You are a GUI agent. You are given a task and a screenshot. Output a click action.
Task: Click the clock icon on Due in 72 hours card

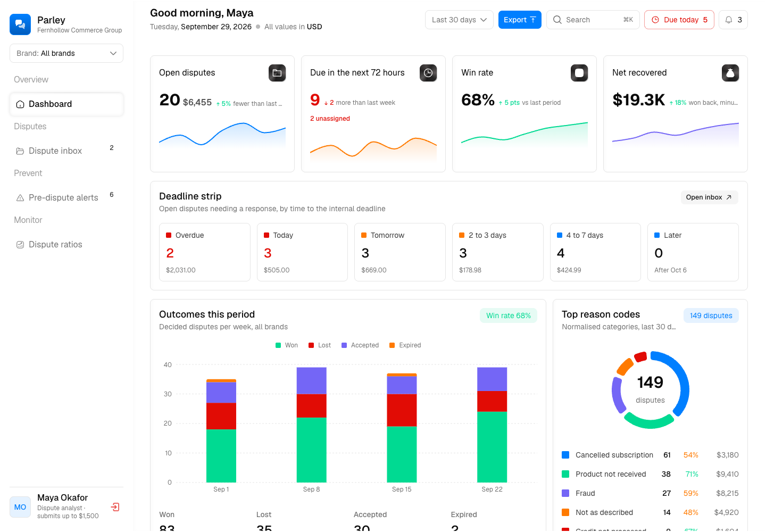(428, 73)
